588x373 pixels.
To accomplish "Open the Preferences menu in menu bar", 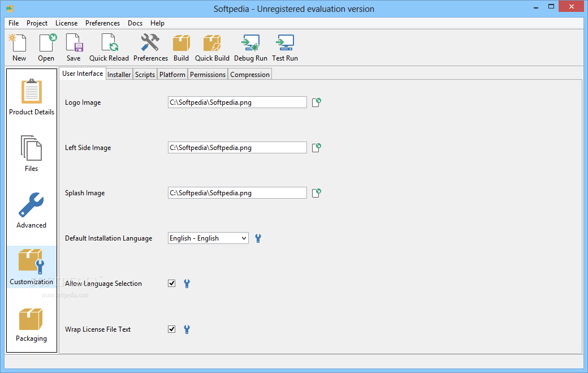I will coord(102,23).
